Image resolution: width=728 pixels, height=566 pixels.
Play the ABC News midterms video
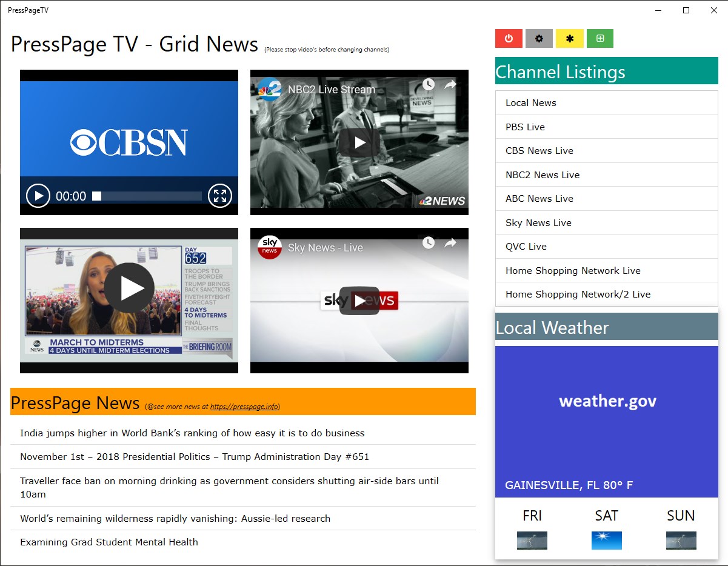point(129,288)
